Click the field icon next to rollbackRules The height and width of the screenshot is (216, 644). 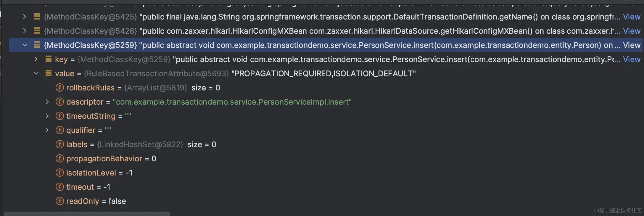(x=59, y=87)
